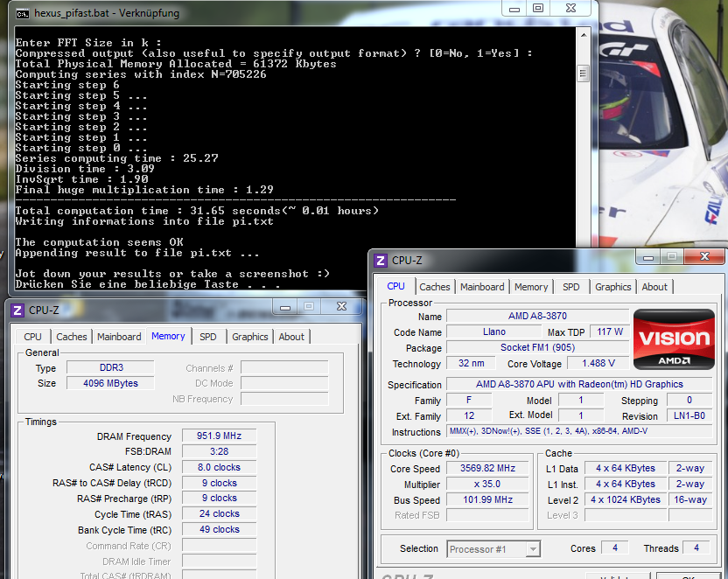
Task: Click the FSB:DRAM ratio 3:28
Action: coord(219,451)
